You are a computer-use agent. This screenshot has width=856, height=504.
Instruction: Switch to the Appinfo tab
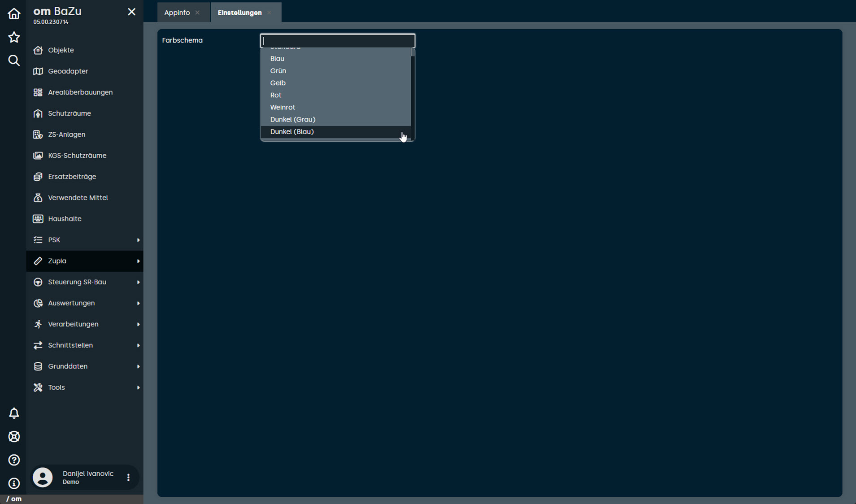point(177,13)
